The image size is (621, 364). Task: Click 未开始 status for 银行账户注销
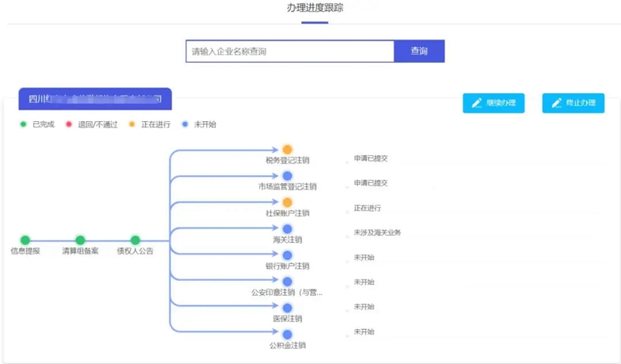[364, 258]
